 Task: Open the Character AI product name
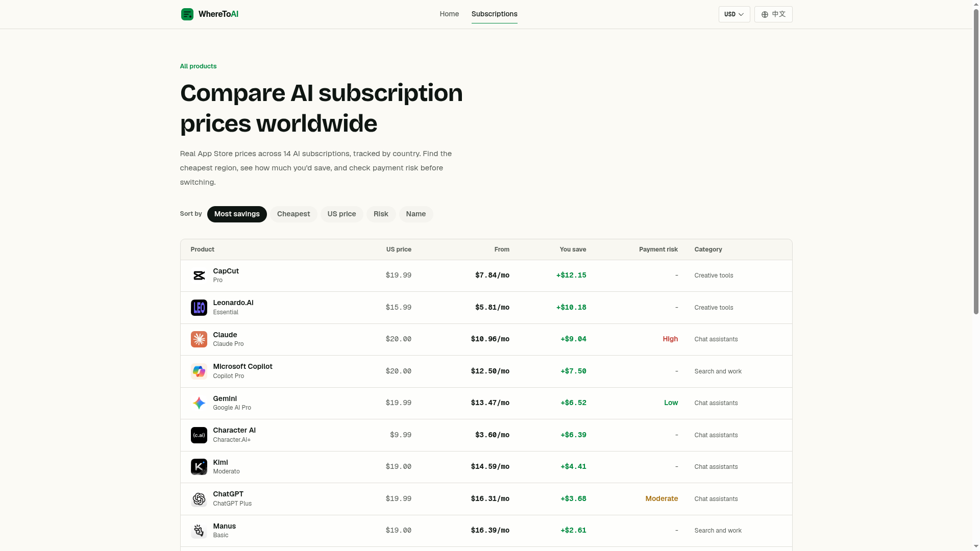click(234, 431)
